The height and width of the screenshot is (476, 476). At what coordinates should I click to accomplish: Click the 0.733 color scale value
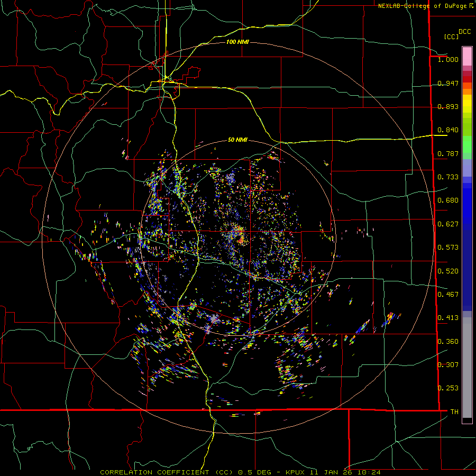point(448,177)
